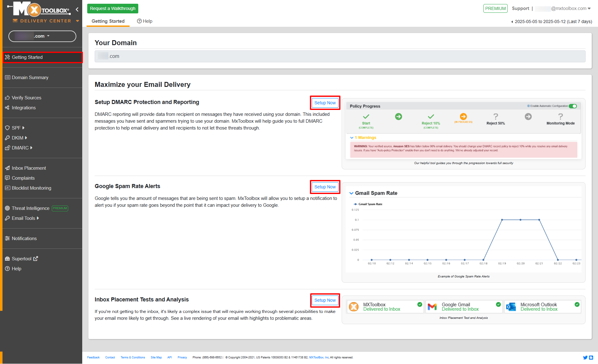
Task: Switch to the Help tab
Action: click(145, 21)
